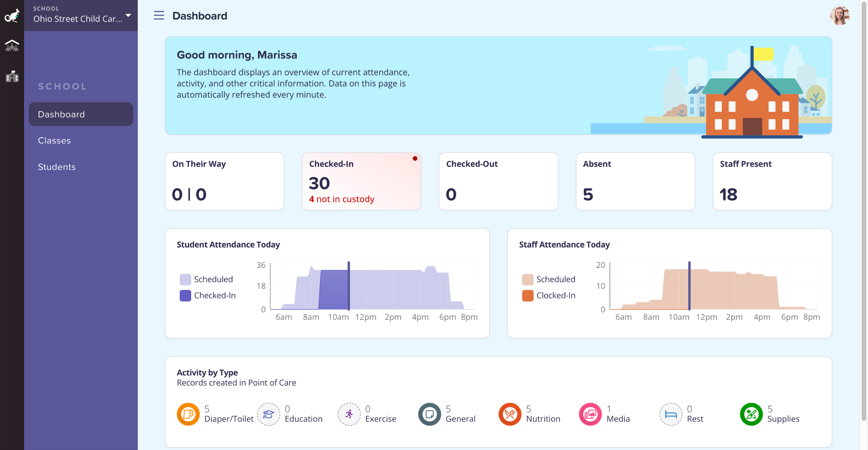Toggle the hamburger menu icon
868x450 pixels.
tap(159, 16)
